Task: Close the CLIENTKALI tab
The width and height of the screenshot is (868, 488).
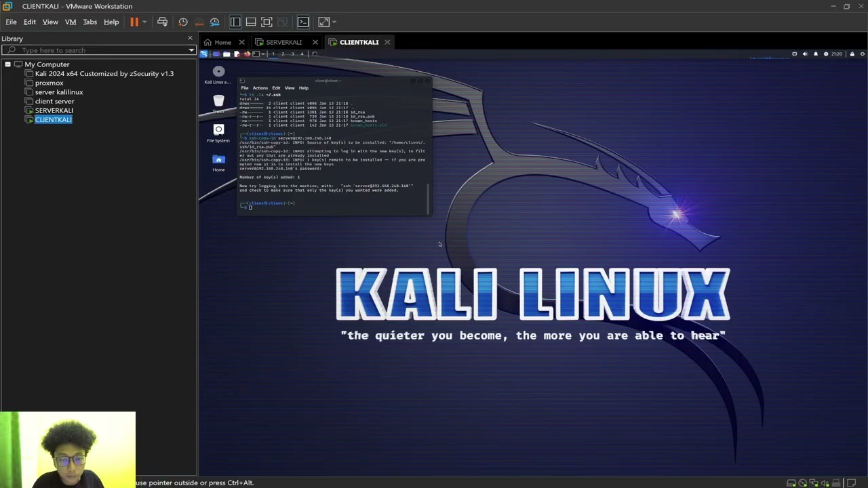Action: 387,42
